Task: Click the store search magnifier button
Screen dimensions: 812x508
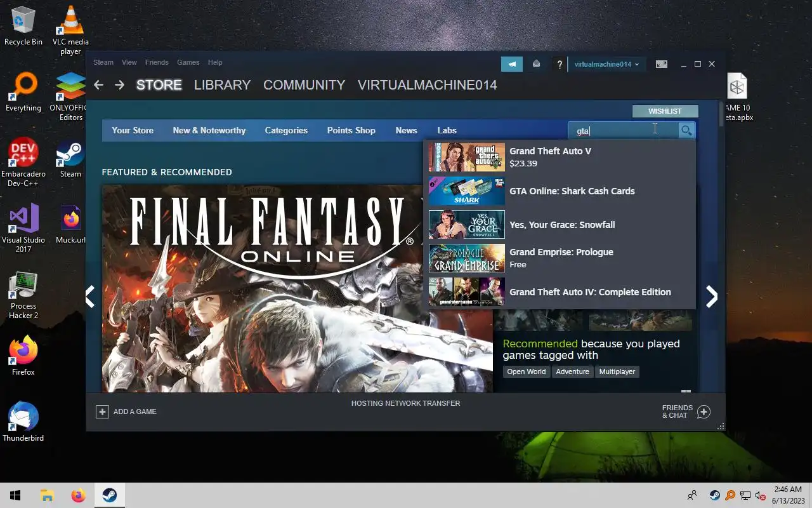Action: [686, 131]
